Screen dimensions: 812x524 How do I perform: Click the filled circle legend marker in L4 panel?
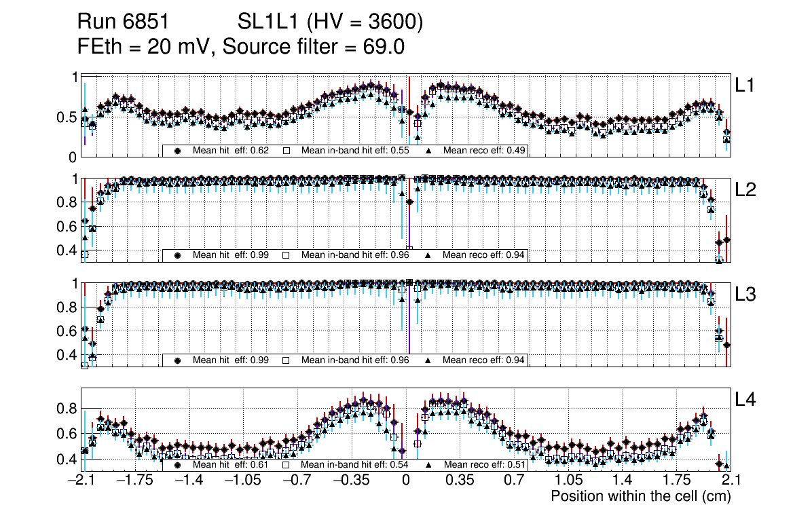pyautogui.click(x=178, y=465)
